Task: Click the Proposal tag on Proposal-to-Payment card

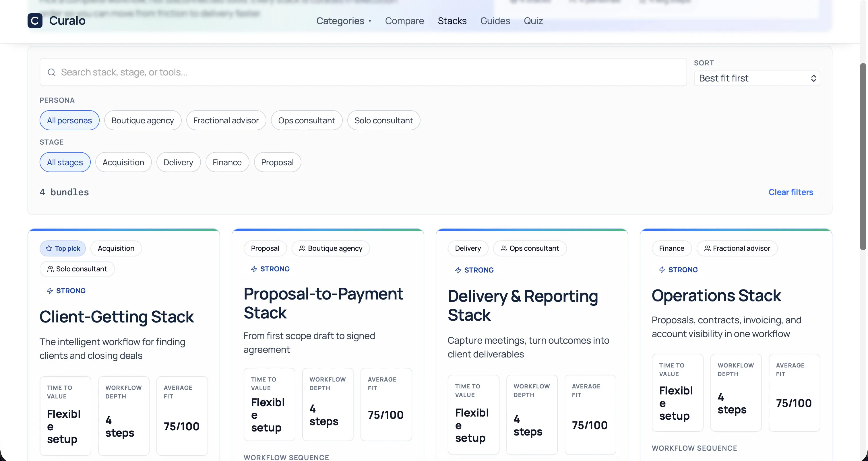Action: [x=265, y=248]
